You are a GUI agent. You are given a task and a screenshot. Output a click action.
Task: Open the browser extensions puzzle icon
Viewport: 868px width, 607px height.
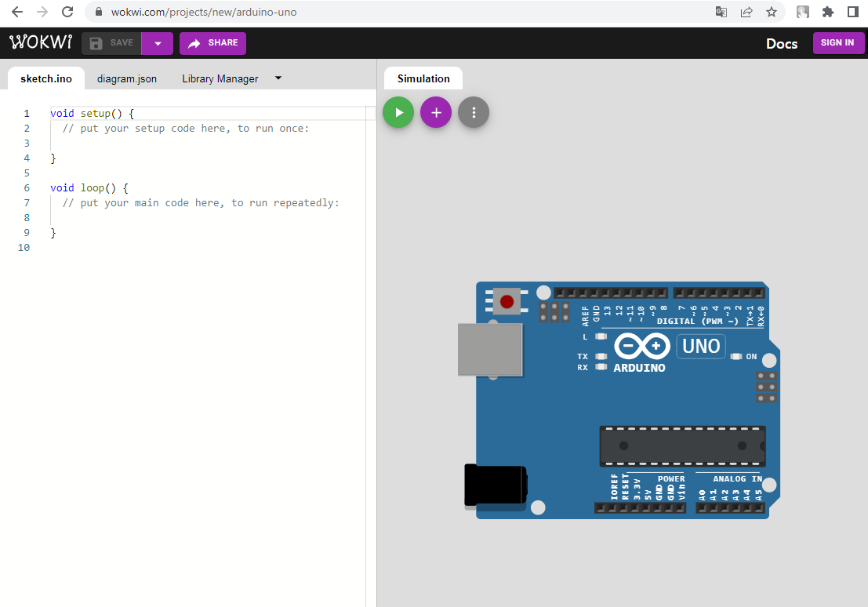click(827, 12)
